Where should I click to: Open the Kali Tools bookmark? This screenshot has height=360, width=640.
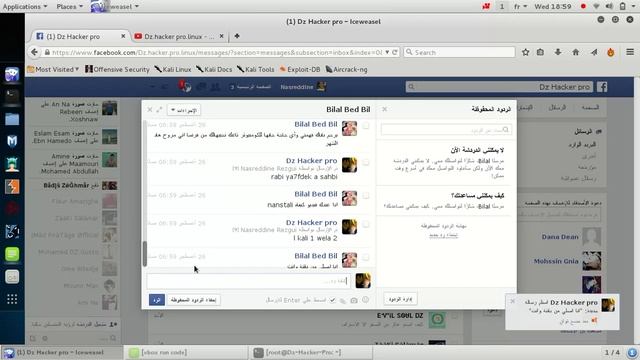tap(256, 69)
